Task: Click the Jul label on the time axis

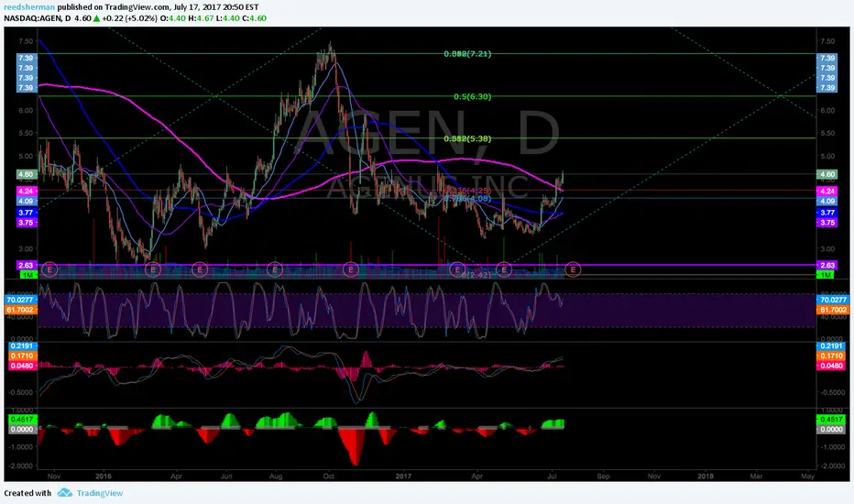Action: (x=552, y=477)
